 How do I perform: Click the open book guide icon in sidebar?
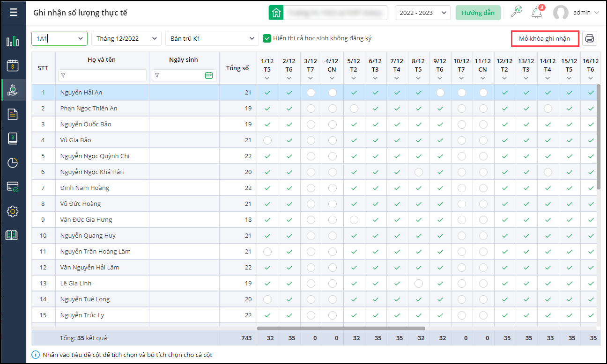(x=12, y=235)
